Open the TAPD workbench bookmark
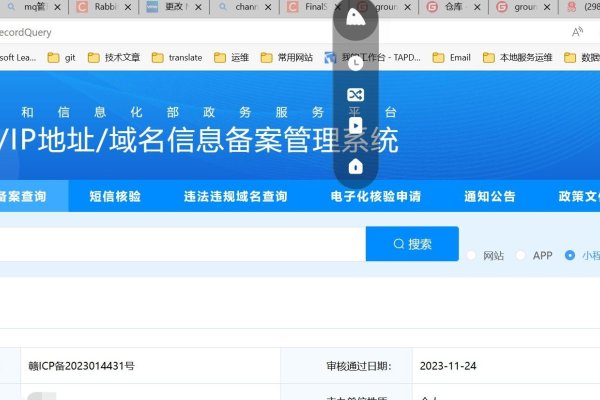Image resolution: width=600 pixels, height=400 pixels. (373, 58)
